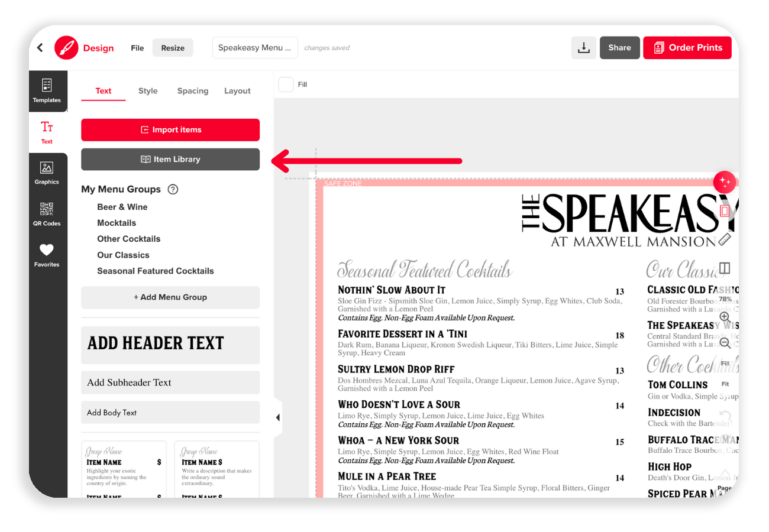Switch to the Layout tab
Screen dimensions: 769x532
[x=237, y=91]
